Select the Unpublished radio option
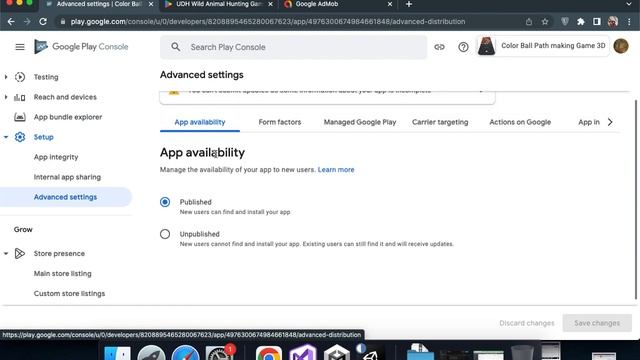This screenshot has width=640, height=360. [165, 234]
